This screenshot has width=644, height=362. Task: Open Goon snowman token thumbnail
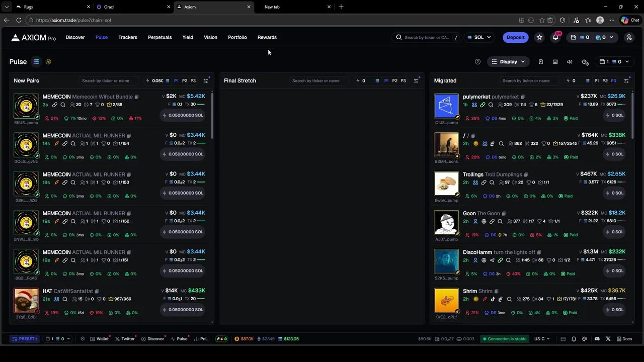[x=446, y=223]
